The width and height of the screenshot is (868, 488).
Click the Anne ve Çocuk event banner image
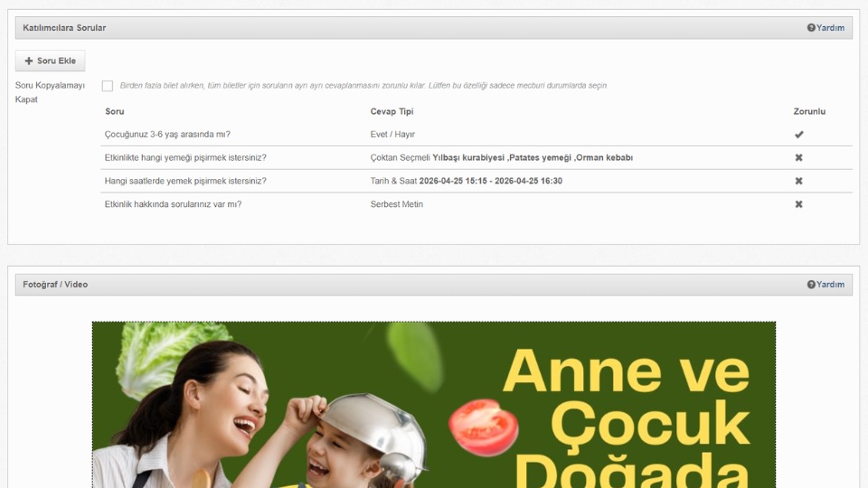click(434, 405)
